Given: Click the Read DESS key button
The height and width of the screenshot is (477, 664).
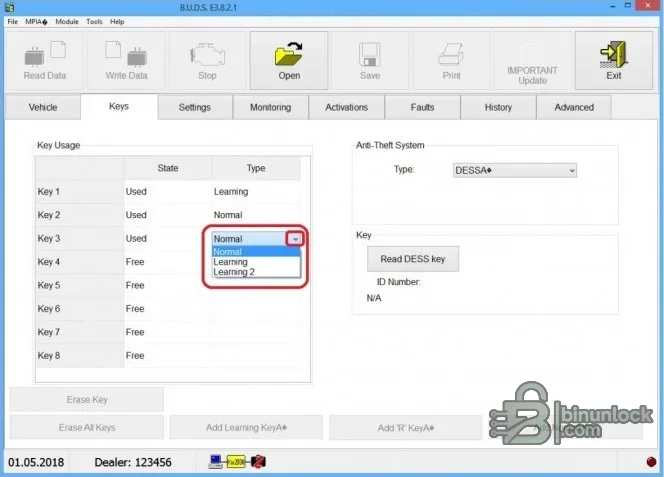Looking at the screenshot, I should tap(413, 259).
